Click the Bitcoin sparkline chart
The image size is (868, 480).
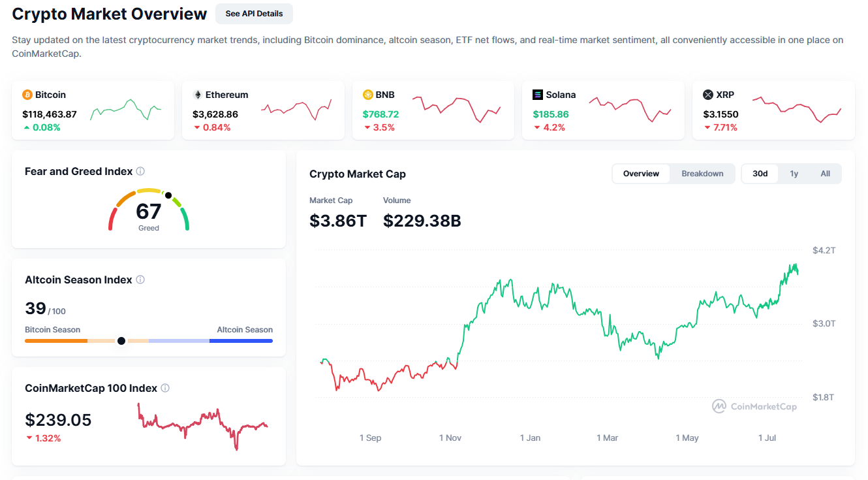(x=126, y=110)
